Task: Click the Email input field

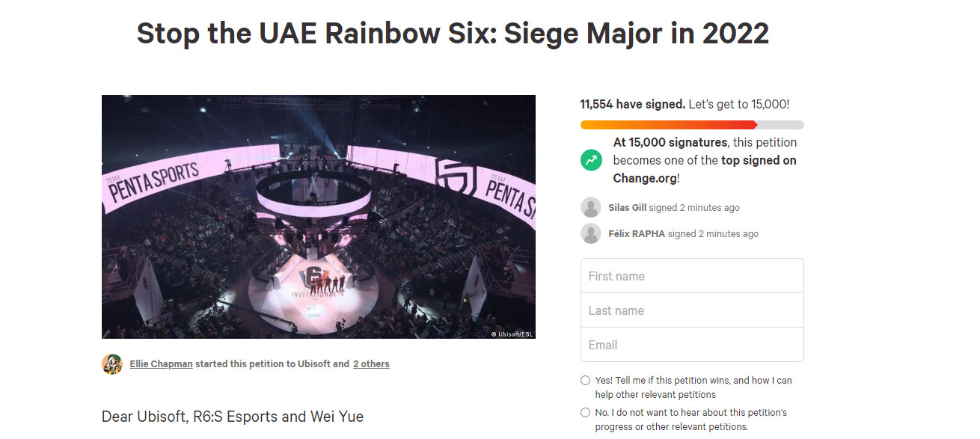Action: [x=692, y=345]
